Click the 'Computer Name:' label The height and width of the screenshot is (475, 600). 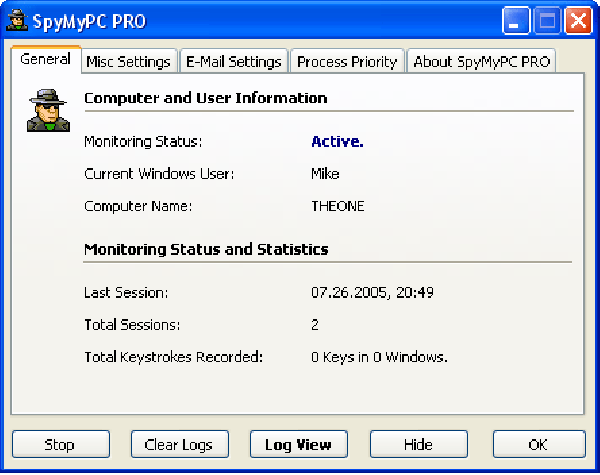tap(138, 206)
